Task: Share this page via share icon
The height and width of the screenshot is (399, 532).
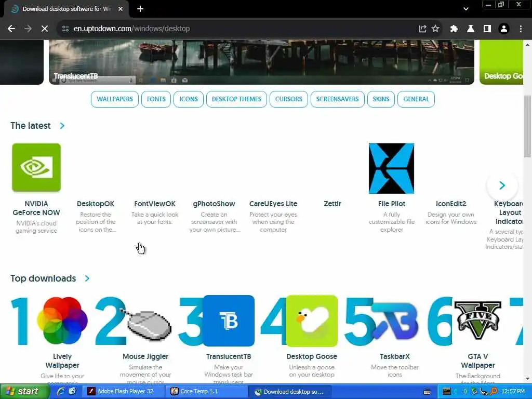Action: 422,29
